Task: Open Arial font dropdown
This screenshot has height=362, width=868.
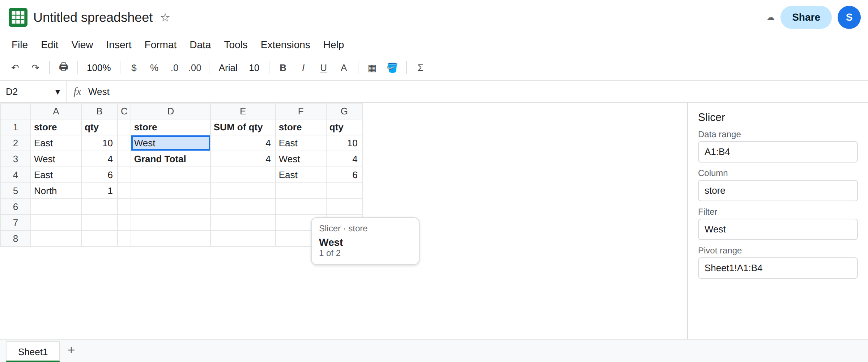Action: pyautogui.click(x=228, y=68)
